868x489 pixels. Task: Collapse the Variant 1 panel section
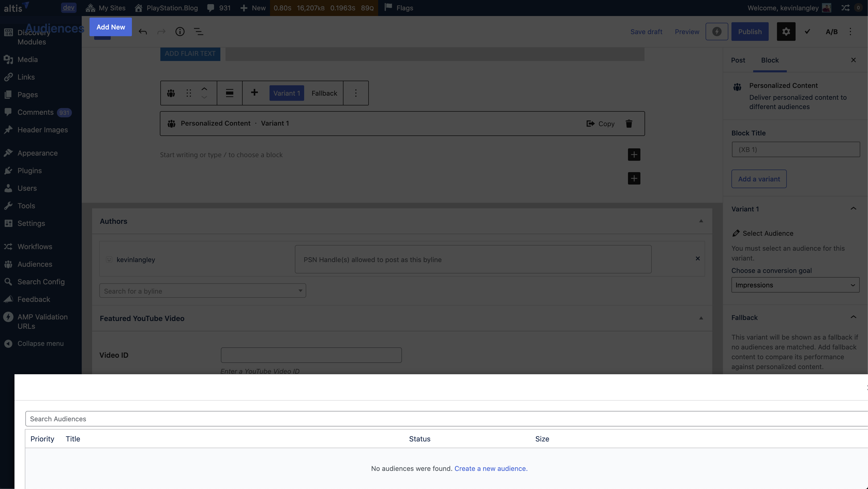[853, 209]
